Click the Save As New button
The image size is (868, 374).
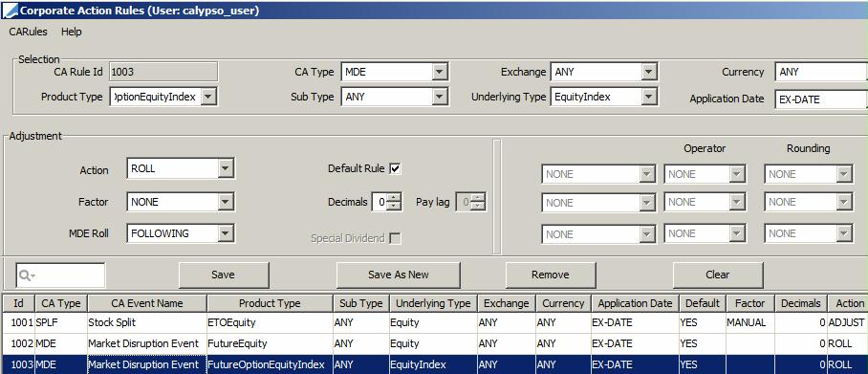pos(399,275)
